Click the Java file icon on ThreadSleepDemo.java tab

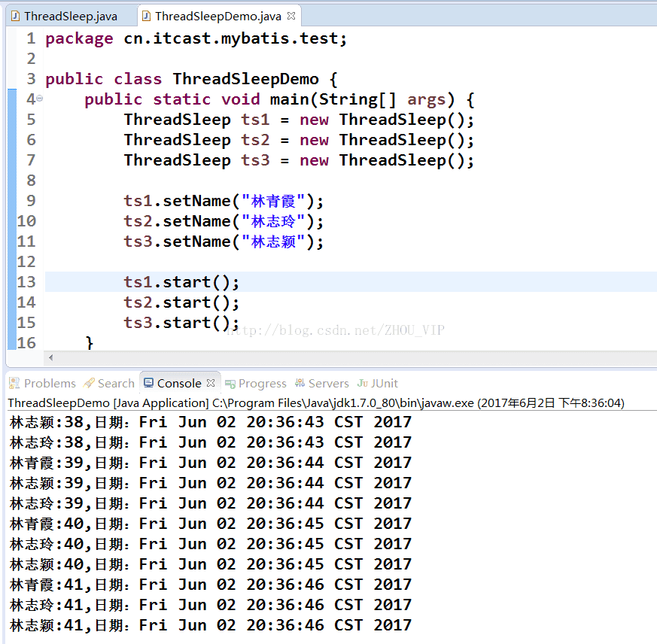(x=146, y=16)
